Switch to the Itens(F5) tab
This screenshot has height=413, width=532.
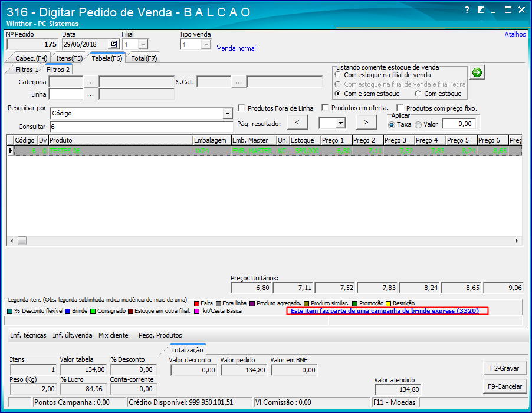click(x=69, y=58)
